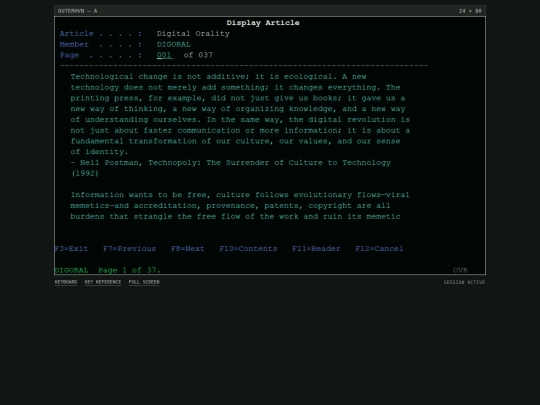This screenshot has height=405, width=540.
Task: Advance with F8=Next key label
Action: (188, 249)
